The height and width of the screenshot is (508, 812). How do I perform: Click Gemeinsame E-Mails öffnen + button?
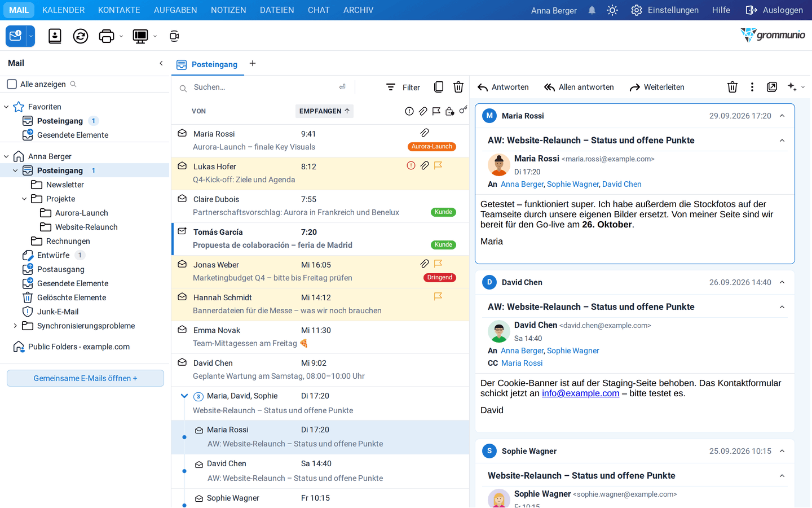(x=85, y=378)
